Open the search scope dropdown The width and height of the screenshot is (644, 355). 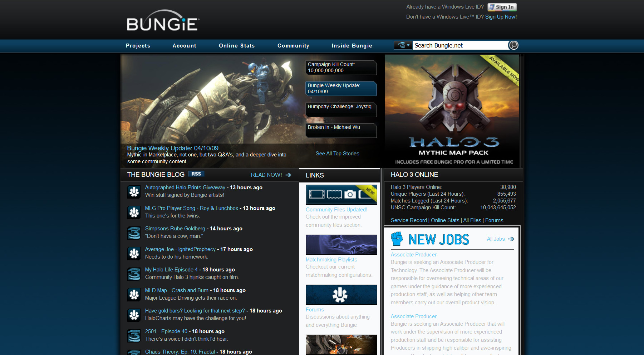[x=403, y=45]
